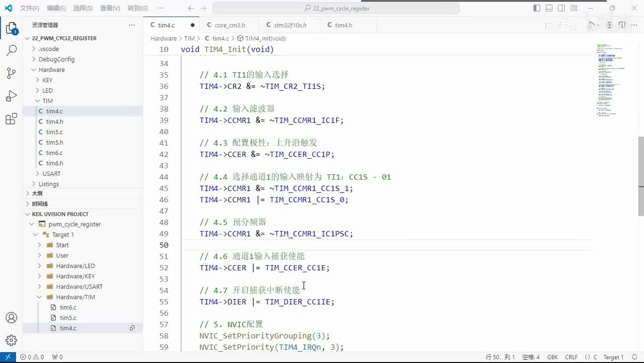Image resolution: width=644 pixels, height=363 pixels.
Task: Toggle the secondary sidebar layout icon
Action: pyautogui.click(x=561, y=8)
